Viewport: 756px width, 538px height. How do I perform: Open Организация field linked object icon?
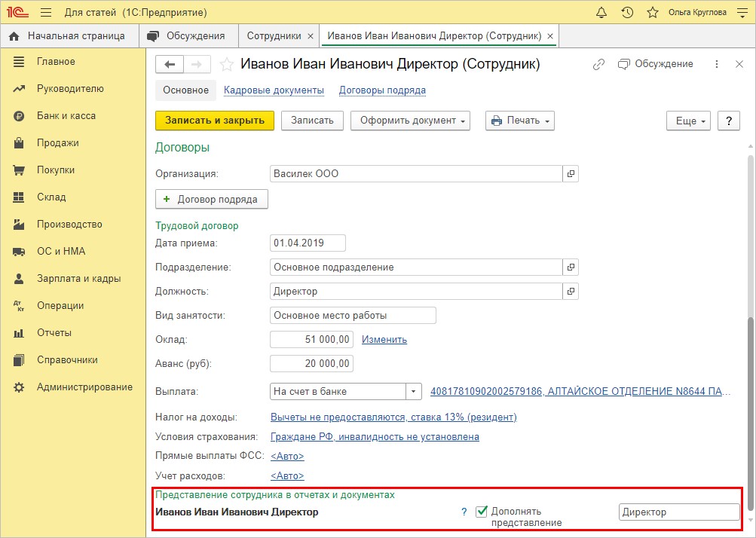(x=571, y=173)
